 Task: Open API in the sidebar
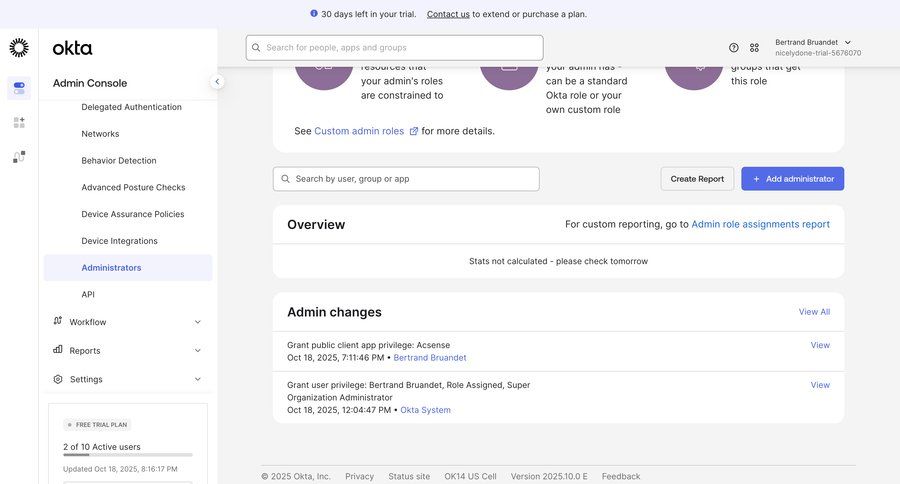point(88,295)
